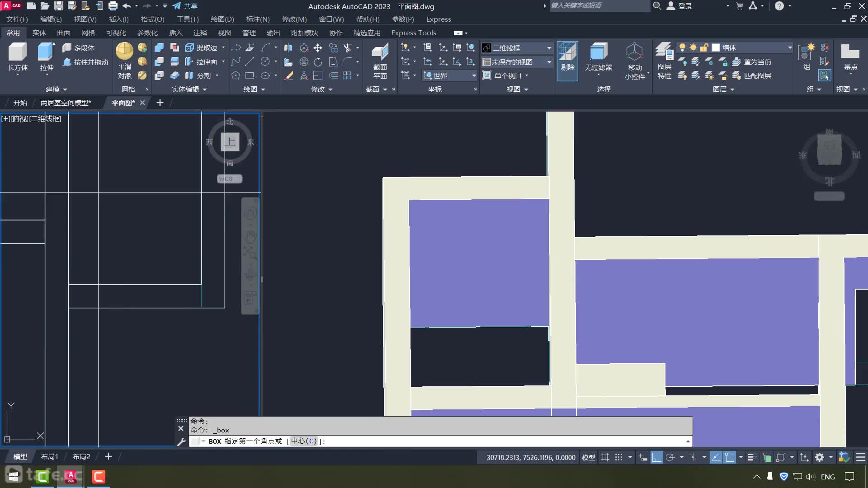Image resolution: width=868 pixels, height=488 pixels.
Task: Expand the Modify (修改) panel
Action: (321, 89)
